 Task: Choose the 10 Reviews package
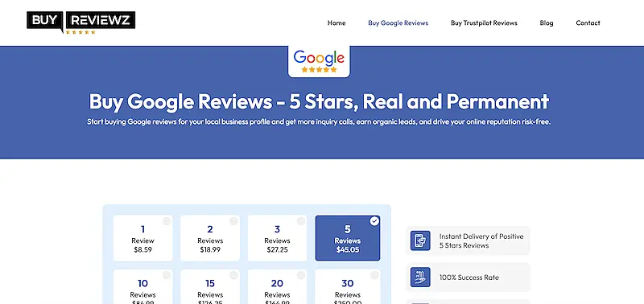[143, 286]
